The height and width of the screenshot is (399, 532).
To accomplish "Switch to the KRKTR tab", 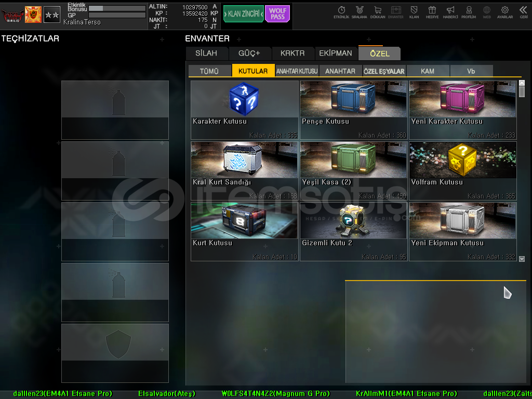I will (292, 54).
